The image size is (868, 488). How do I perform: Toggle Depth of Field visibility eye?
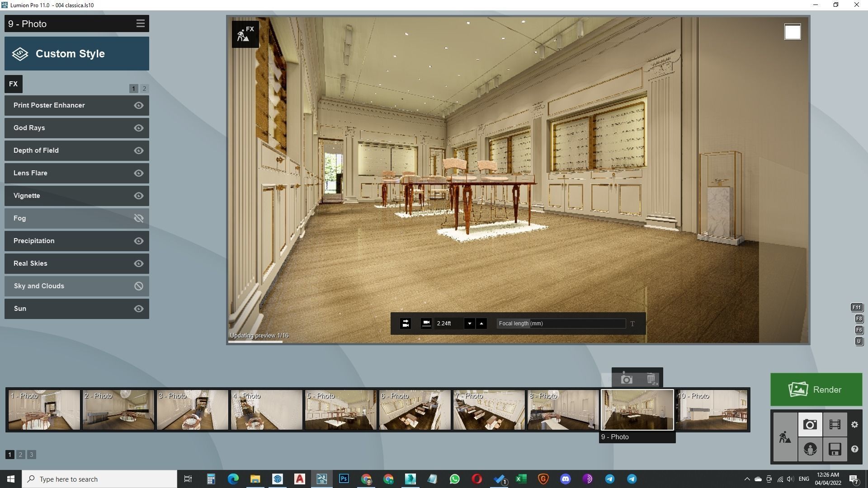[x=139, y=150]
